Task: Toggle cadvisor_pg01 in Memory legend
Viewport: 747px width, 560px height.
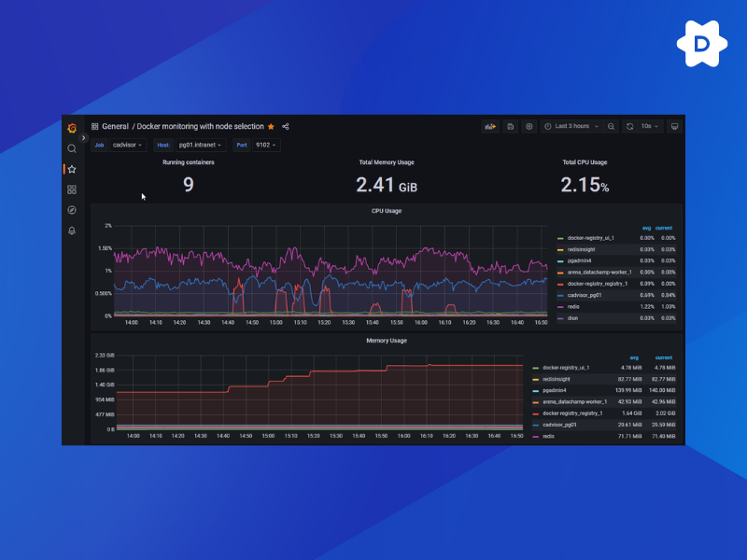Action: 559,425
